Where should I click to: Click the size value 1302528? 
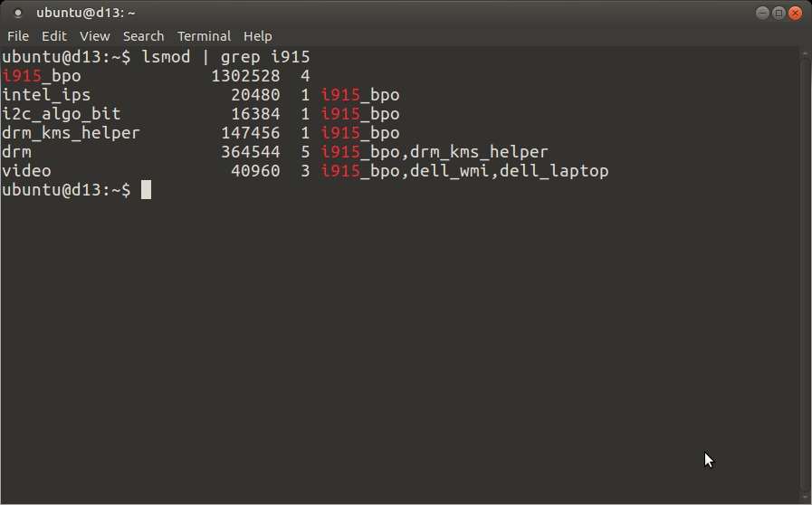(x=245, y=76)
